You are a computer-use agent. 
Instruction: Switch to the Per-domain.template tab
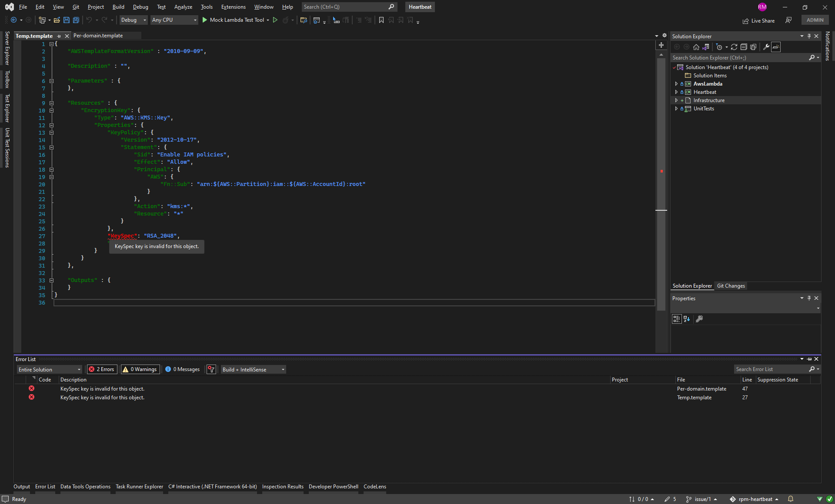[x=98, y=36]
